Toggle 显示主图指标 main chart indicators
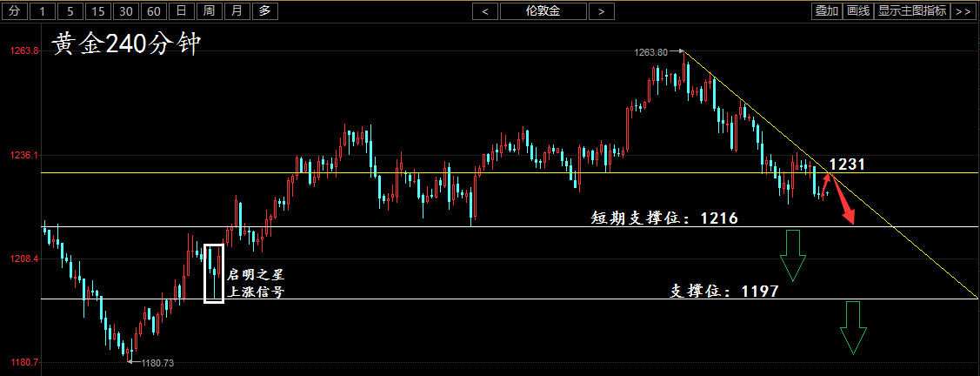980x376 pixels. (x=912, y=11)
